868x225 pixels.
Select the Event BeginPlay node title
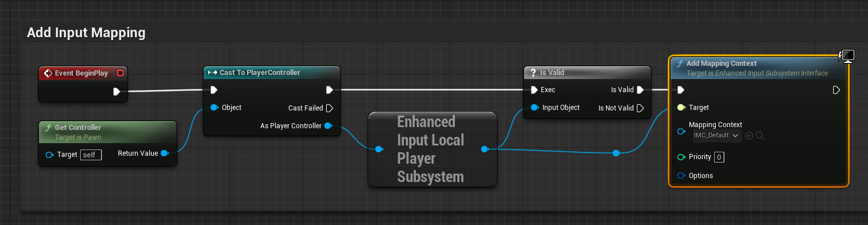(82, 73)
